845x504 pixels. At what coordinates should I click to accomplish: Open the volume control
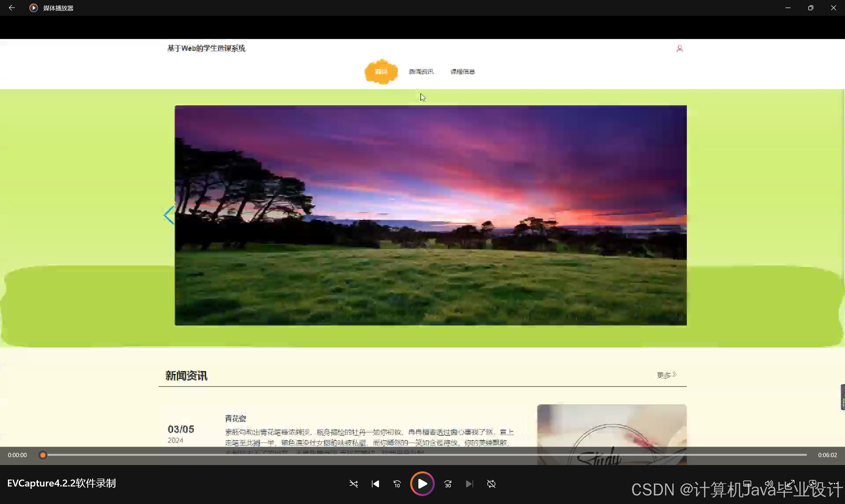click(769, 484)
